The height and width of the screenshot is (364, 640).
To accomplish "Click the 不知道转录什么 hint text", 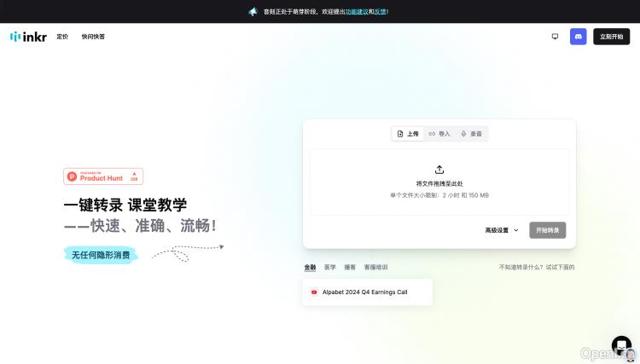I will click(537, 268).
